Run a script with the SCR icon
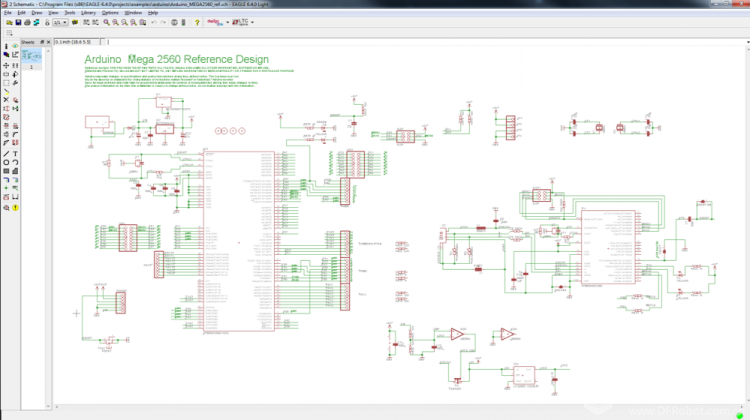Screen dimensions: 750x420 click(x=86, y=22)
